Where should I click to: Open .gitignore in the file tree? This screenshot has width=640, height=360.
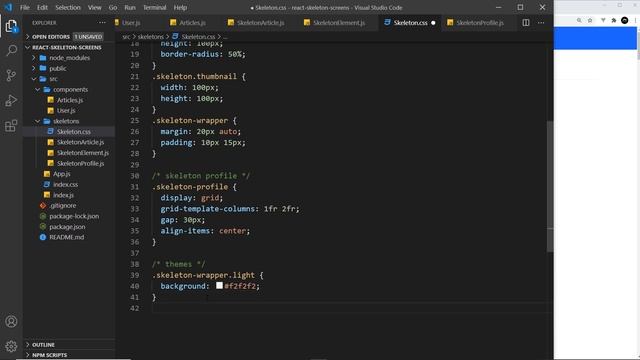coord(69,206)
